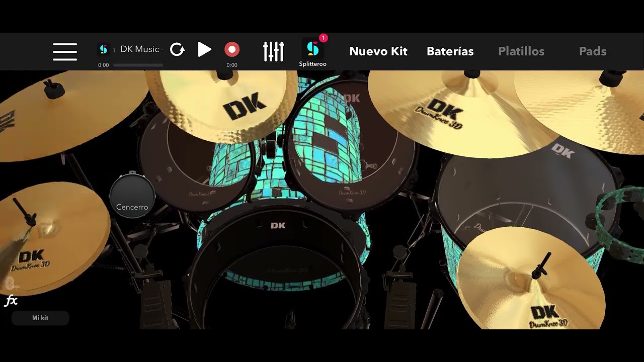Tap the Cencerro cowbell pad
644x362 pixels.
[132, 196]
